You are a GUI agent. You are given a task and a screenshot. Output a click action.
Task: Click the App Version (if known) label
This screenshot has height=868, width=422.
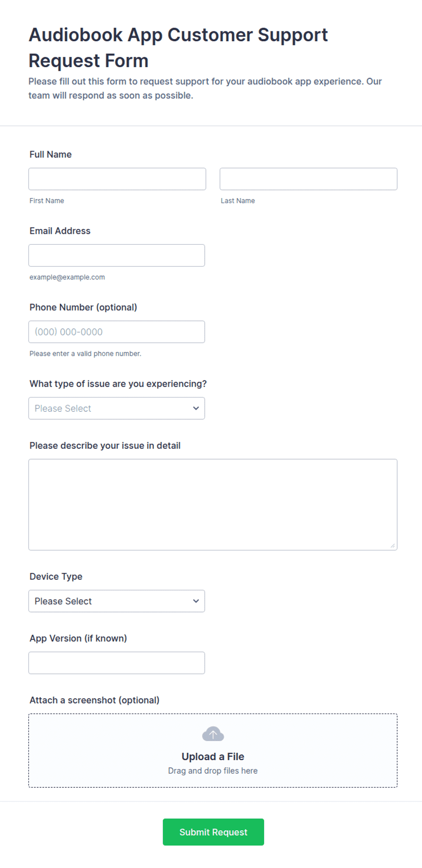(x=78, y=638)
